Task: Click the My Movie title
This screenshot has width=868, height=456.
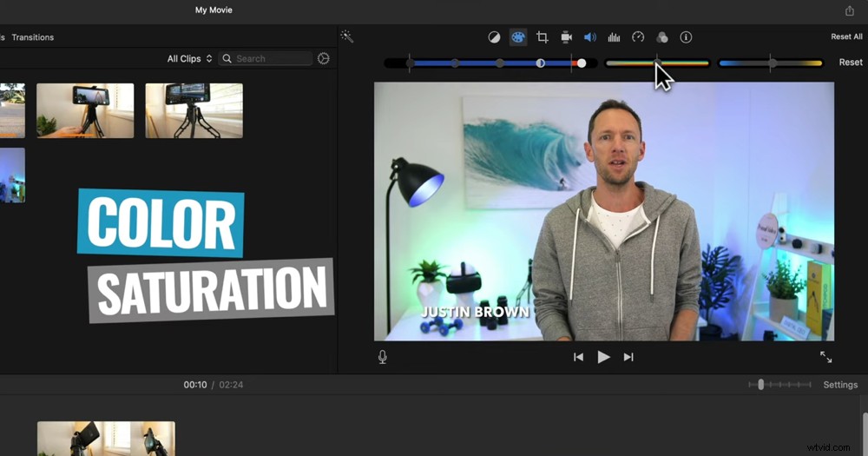Action: pos(214,10)
